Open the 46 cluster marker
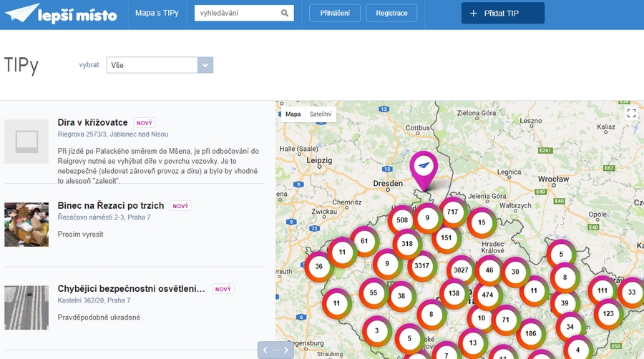Image resolution: width=644 pixels, height=359 pixels. click(489, 270)
